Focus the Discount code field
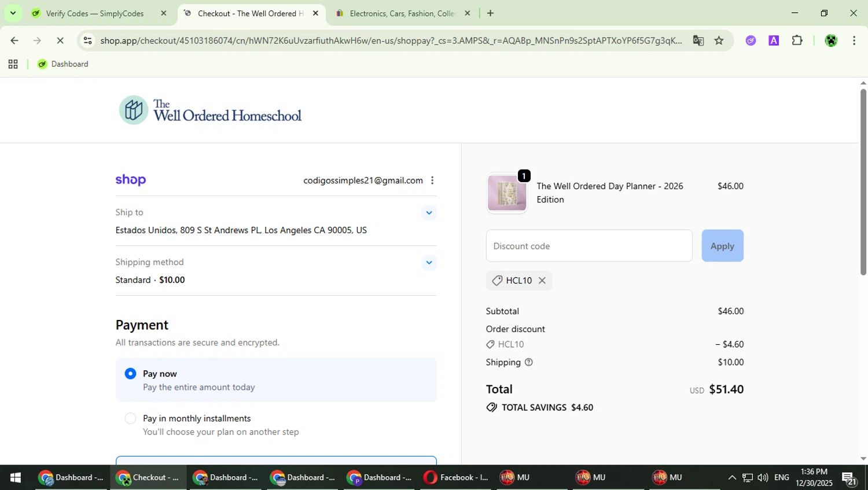 [x=589, y=246]
